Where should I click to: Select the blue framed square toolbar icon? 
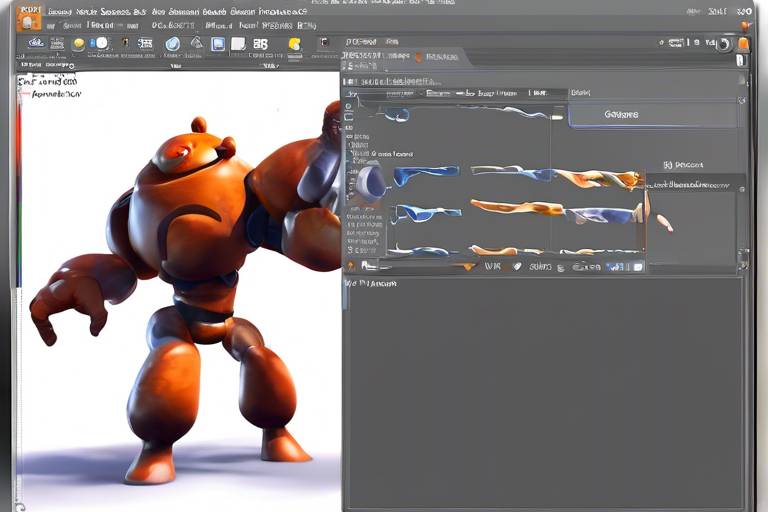pos(218,44)
